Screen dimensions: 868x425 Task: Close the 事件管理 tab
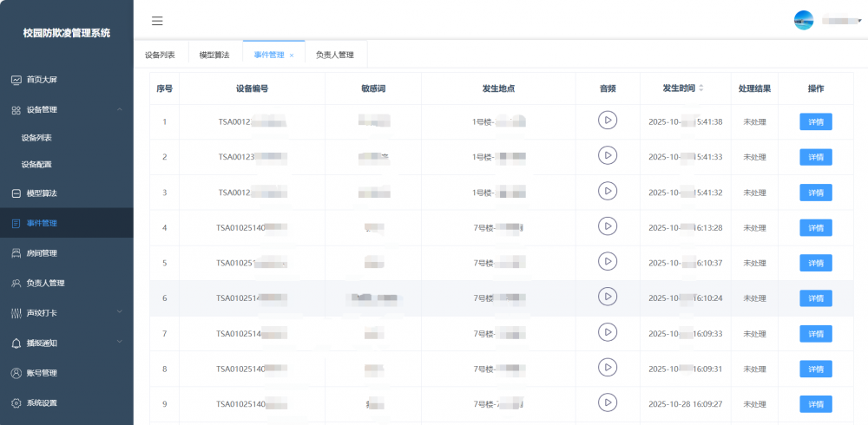tap(292, 56)
